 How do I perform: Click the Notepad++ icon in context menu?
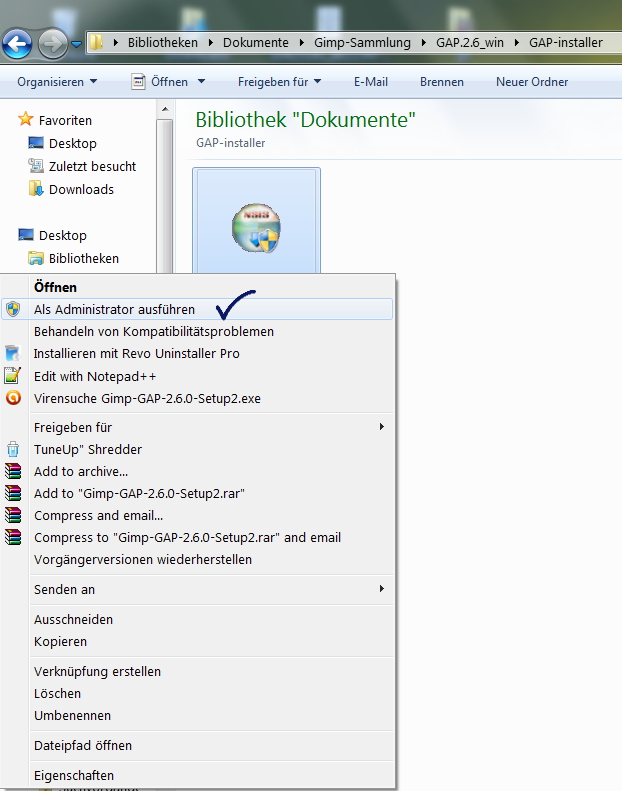pos(13,376)
